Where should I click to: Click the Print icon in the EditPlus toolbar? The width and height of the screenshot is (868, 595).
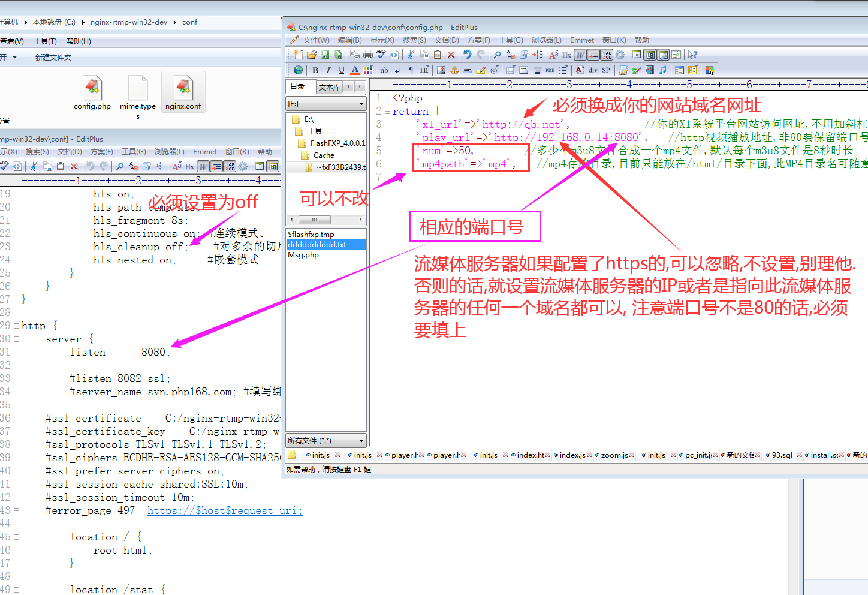[368, 55]
